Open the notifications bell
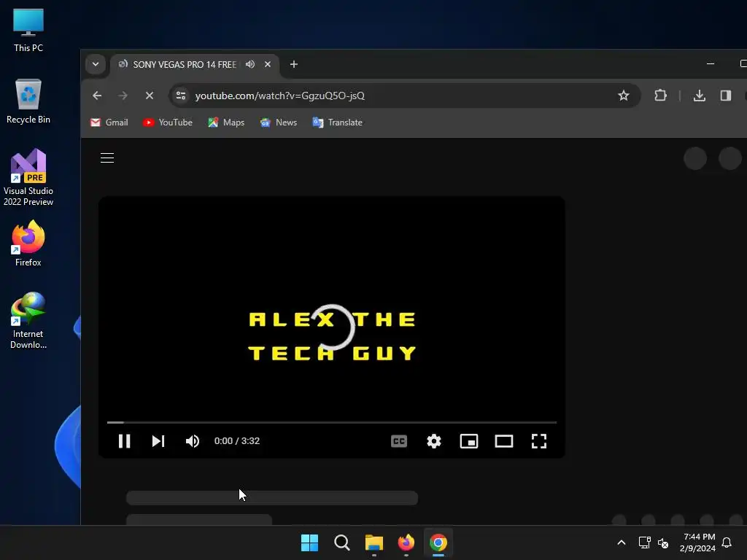The width and height of the screenshot is (747, 560). (x=727, y=542)
